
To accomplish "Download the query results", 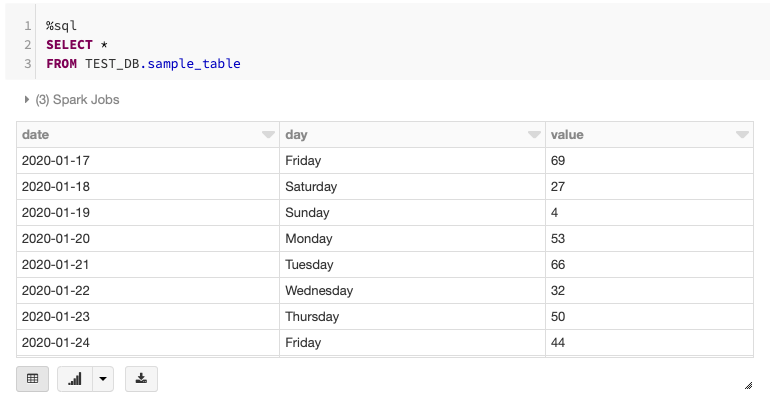I will pyautogui.click(x=141, y=379).
